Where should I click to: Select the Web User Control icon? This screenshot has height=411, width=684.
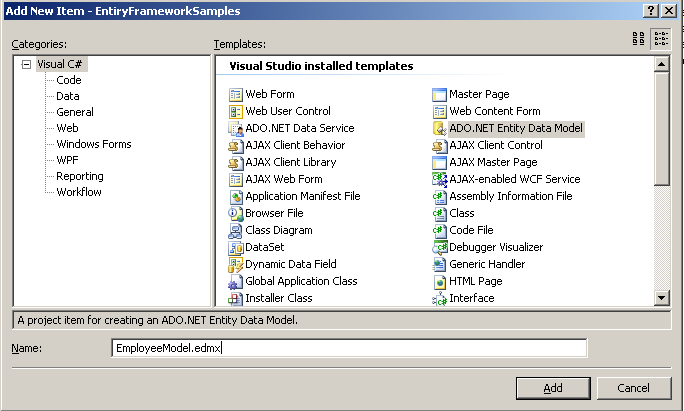coord(236,112)
